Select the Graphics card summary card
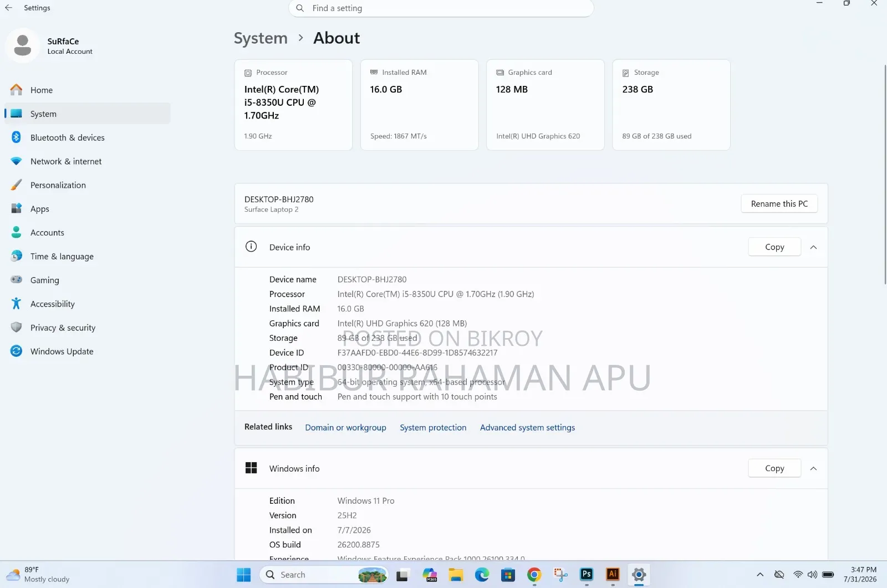Screen dimensions: 887x588 [x=546, y=105]
